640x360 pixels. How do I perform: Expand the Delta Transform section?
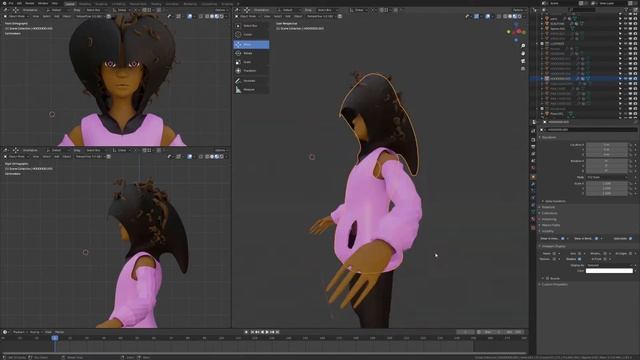(x=555, y=201)
